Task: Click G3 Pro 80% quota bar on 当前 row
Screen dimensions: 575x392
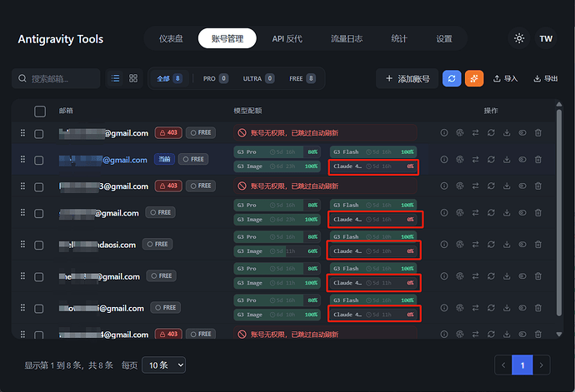Action: click(277, 152)
